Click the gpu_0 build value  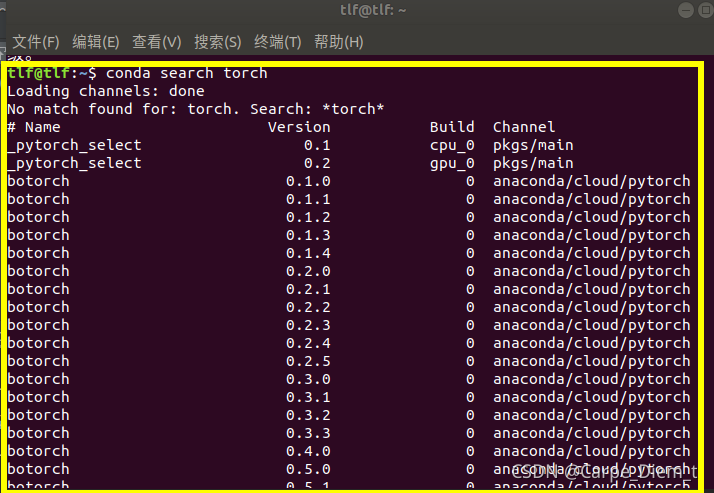(x=452, y=163)
